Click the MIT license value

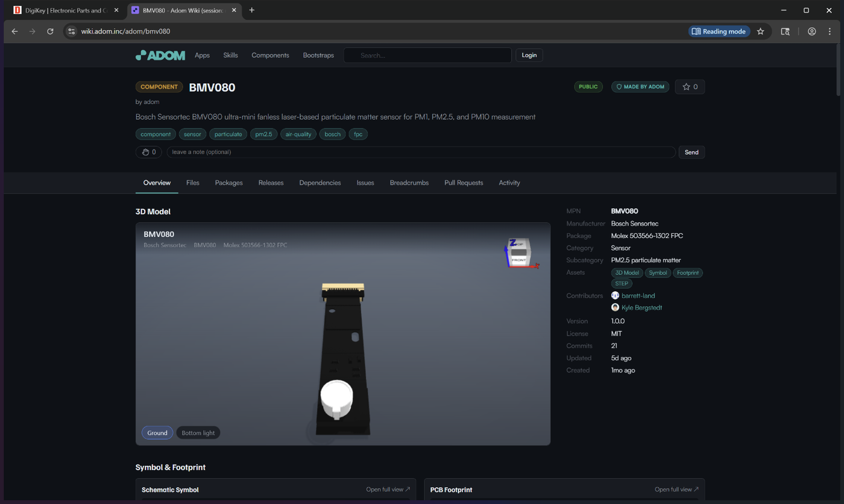click(x=617, y=333)
